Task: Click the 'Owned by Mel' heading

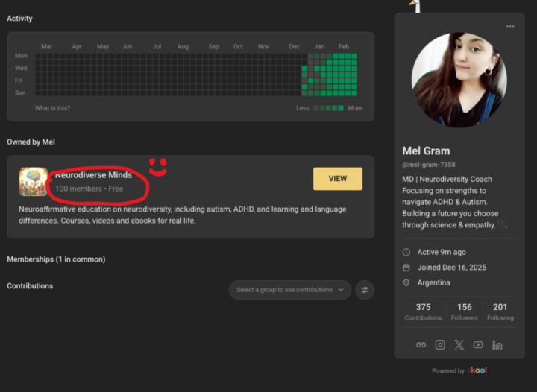Action: (31, 142)
